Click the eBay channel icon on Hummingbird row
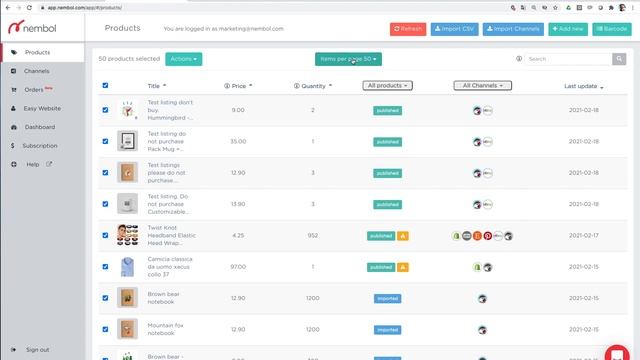The image size is (640, 360). (488, 111)
